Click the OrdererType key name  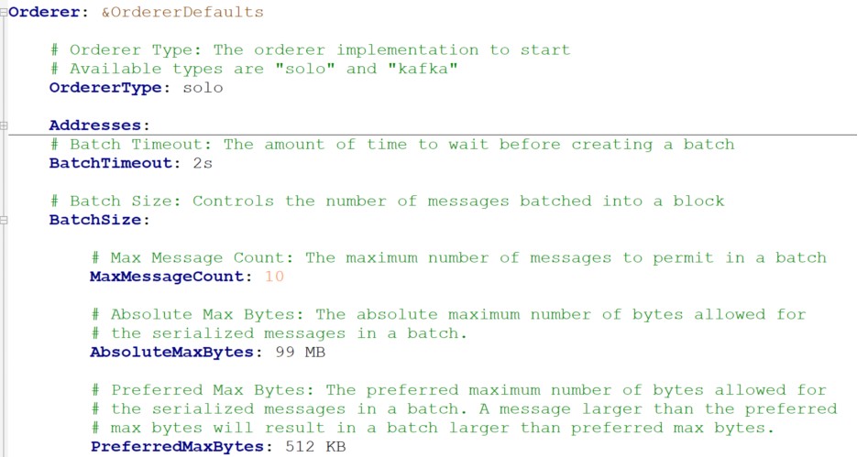(105, 88)
